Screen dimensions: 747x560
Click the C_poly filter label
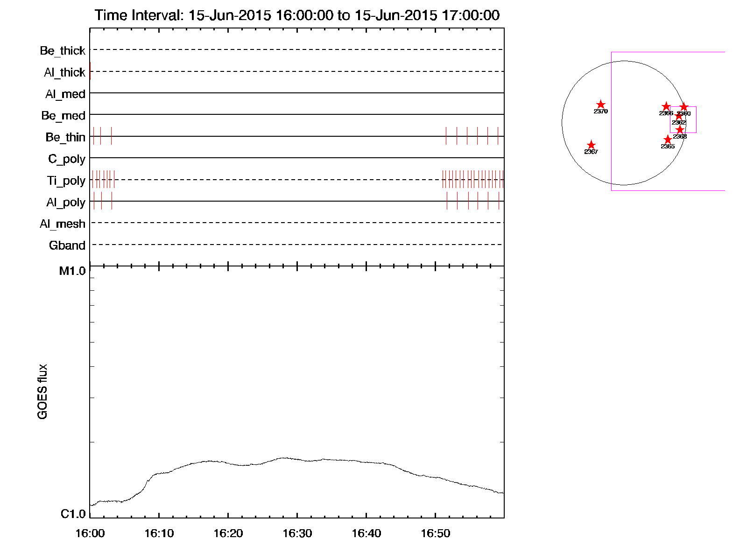[67, 159]
